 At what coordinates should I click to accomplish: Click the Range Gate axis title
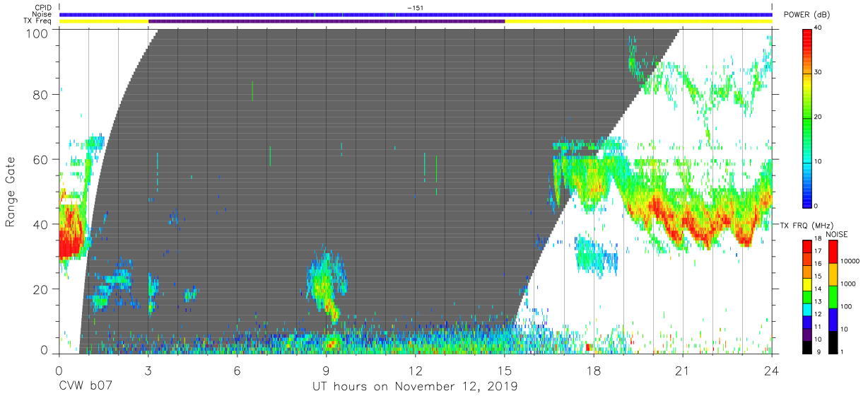[x=11, y=192]
